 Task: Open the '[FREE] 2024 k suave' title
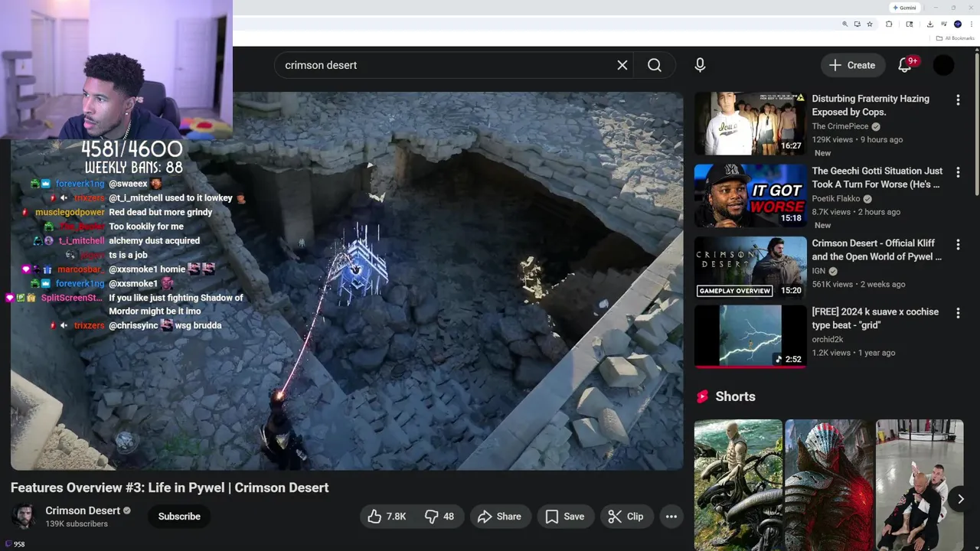coord(875,318)
